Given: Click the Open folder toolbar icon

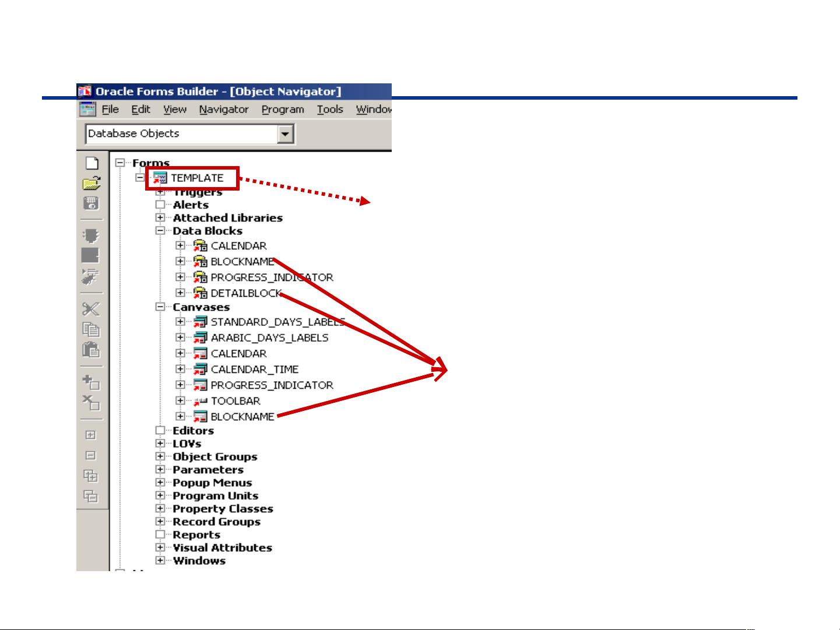Looking at the screenshot, I should pos(92,184).
